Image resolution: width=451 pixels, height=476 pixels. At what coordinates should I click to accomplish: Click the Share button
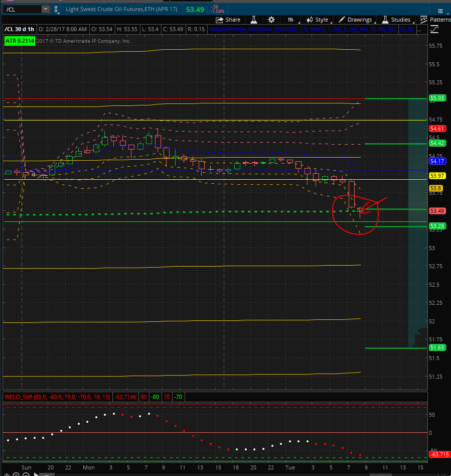tap(228, 20)
